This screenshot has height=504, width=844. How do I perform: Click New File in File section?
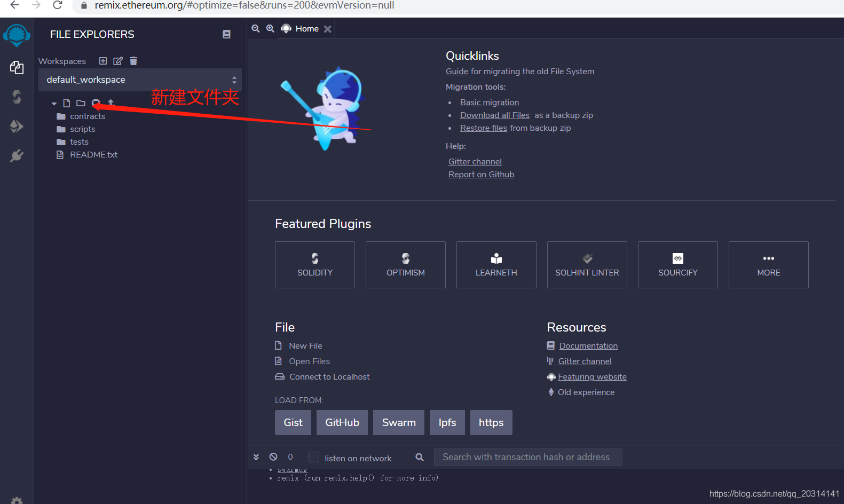click(305, 346)
